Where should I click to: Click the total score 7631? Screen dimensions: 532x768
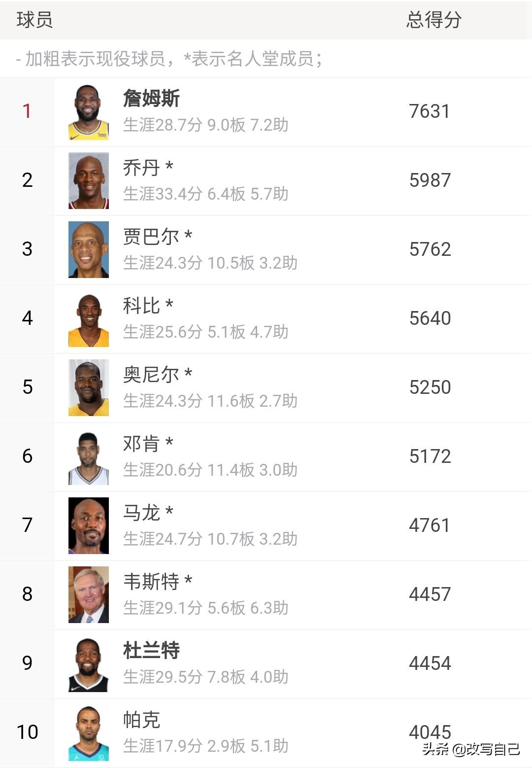click(x=430, y=111)
